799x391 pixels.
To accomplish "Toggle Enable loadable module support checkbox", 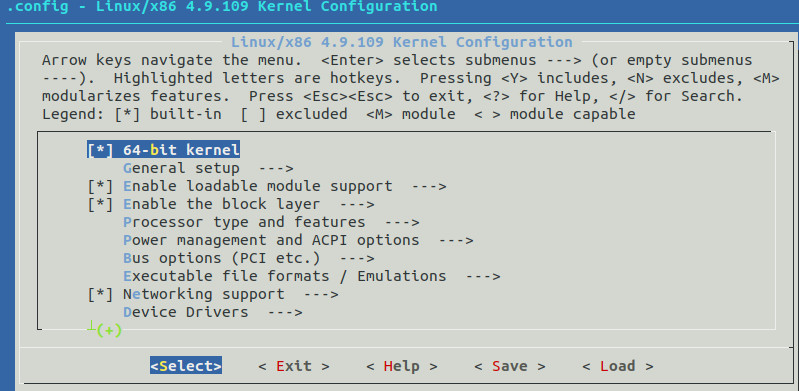I will tap(100, 186).
